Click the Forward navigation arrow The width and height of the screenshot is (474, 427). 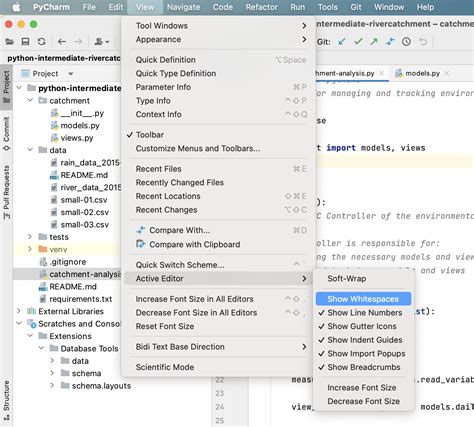[x=78, y=42]
